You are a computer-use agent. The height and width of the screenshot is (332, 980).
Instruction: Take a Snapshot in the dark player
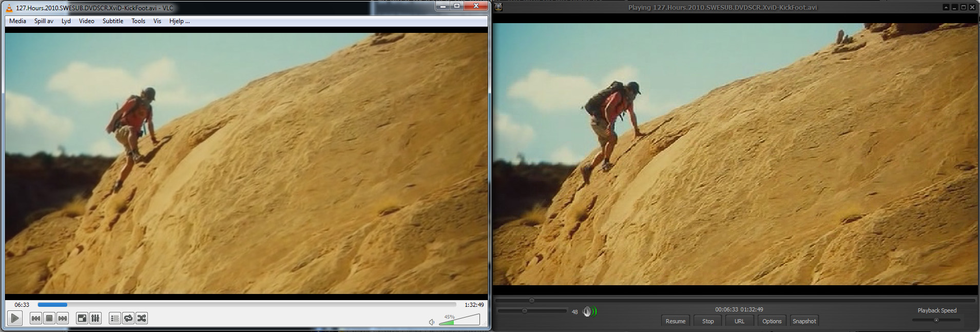tap(804, 321)
